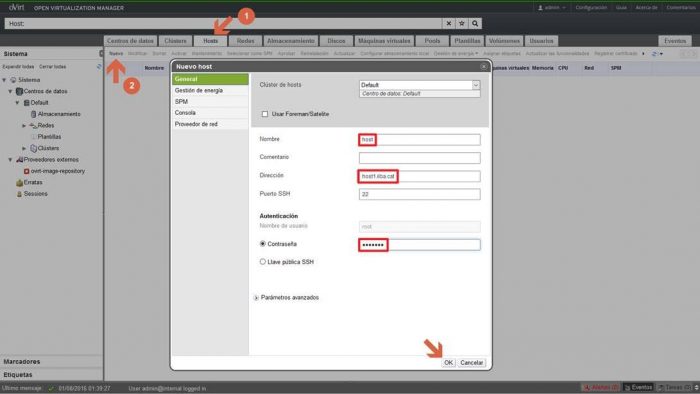Open Eventos in the bottom status bar
The image size is (700, 394).
tap(638, 387)
